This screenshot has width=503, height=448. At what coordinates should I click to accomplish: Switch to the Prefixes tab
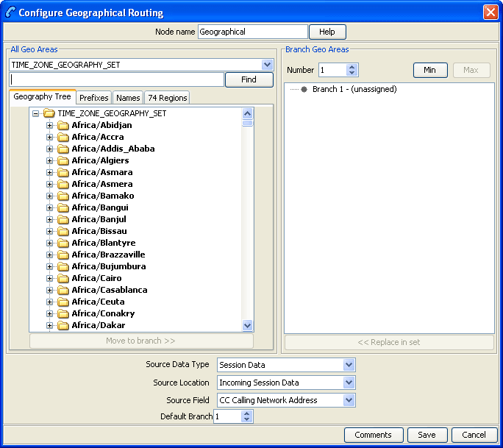click(x=93, y=98)
